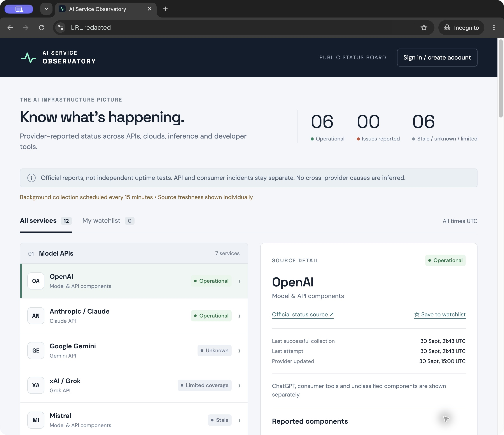
Task: Click the Public Status Board label
Action: click(353, 58)
